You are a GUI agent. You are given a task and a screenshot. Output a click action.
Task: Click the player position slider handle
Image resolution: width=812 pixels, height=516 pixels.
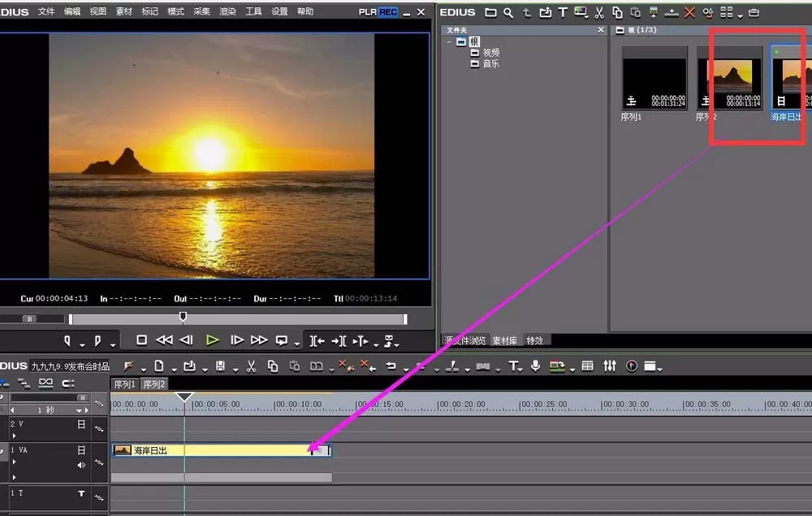183,317
